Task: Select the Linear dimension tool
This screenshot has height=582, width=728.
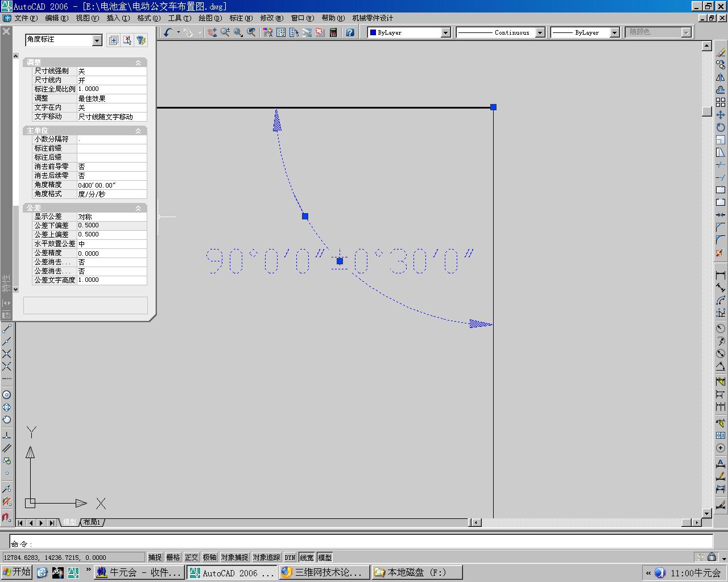Action: (x=721, y=276)
